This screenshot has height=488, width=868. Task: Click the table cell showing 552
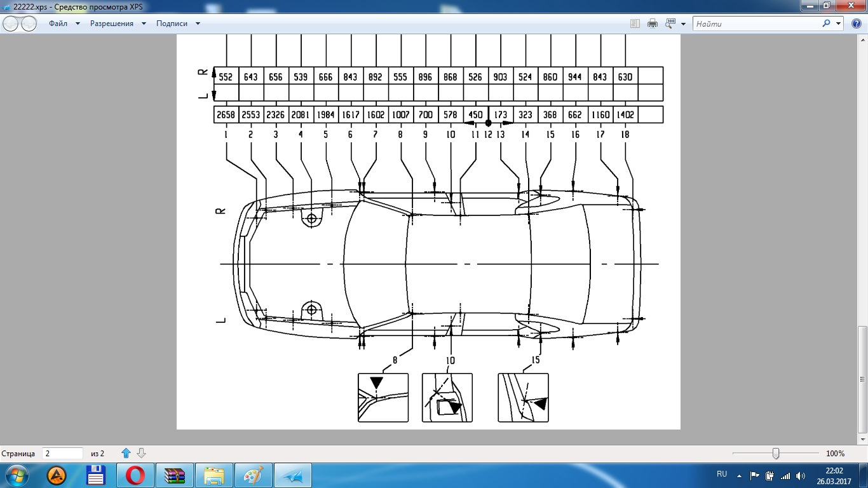[x=227, y=76]
